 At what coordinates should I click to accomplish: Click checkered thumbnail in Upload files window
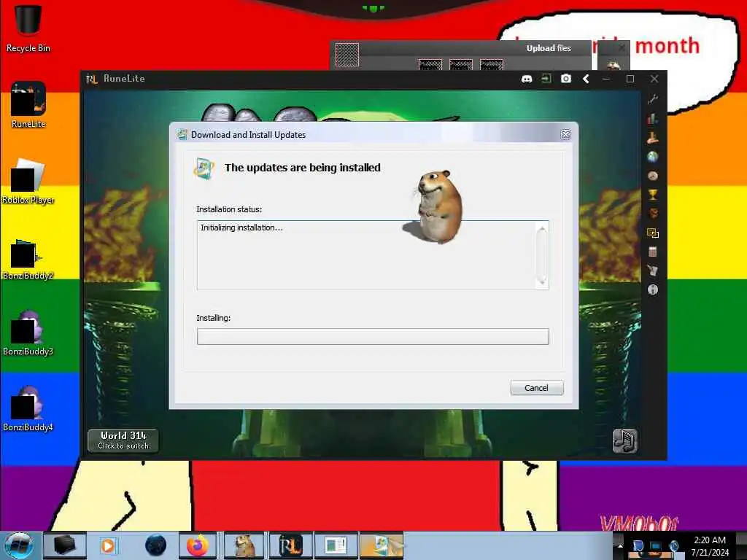click(x=347, y=54)
